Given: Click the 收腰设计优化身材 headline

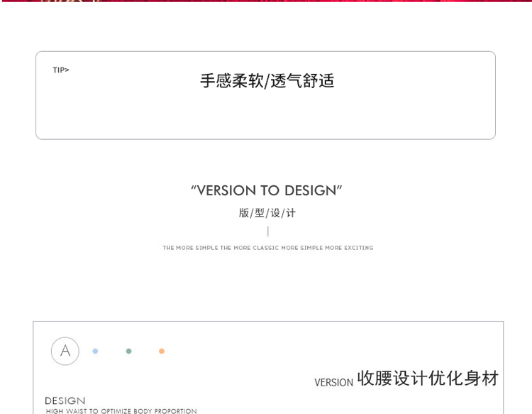Looking at the screenshot, I should click(x=428, y=378).
